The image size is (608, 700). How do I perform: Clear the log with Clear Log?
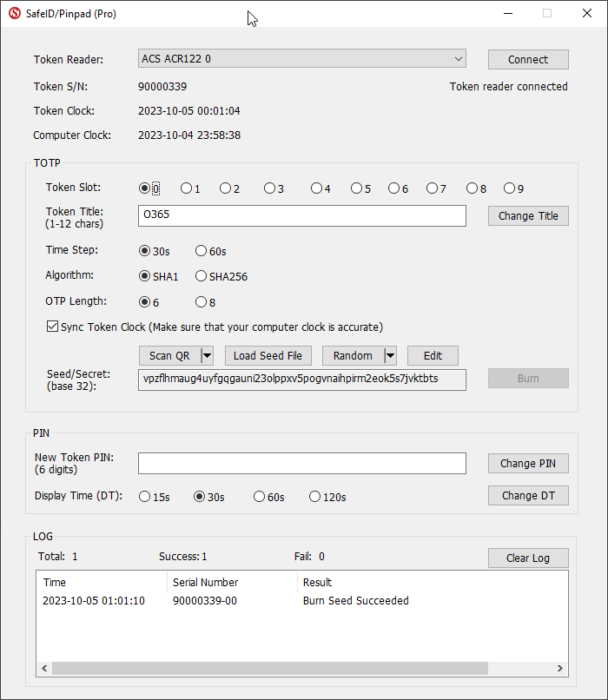[x=528, y=558]
